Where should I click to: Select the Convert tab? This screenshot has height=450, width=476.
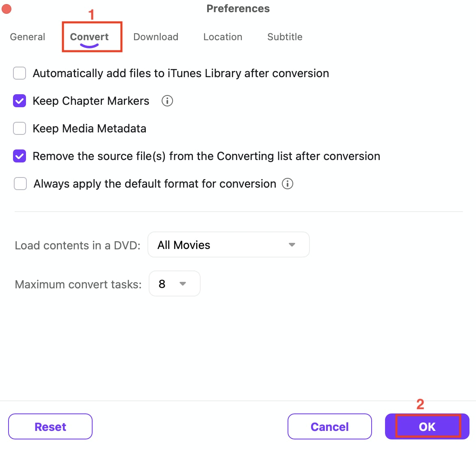(89, 37)
